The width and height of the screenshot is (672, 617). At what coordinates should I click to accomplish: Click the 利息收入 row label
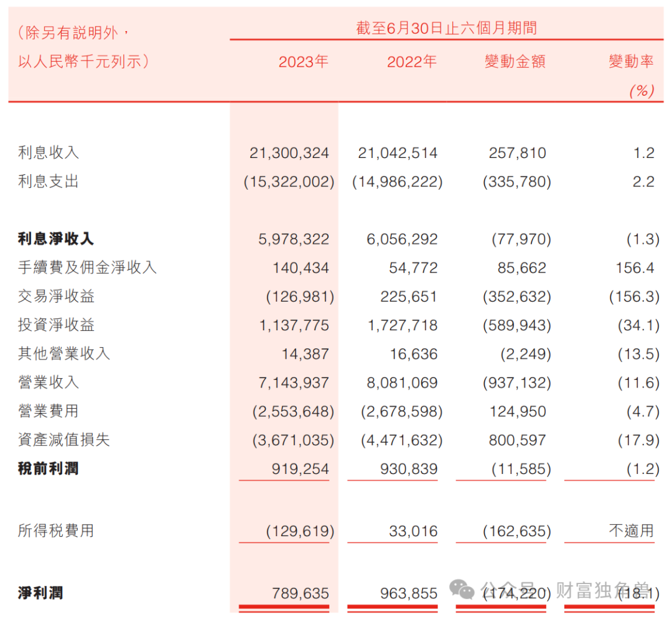coord(49,152)
